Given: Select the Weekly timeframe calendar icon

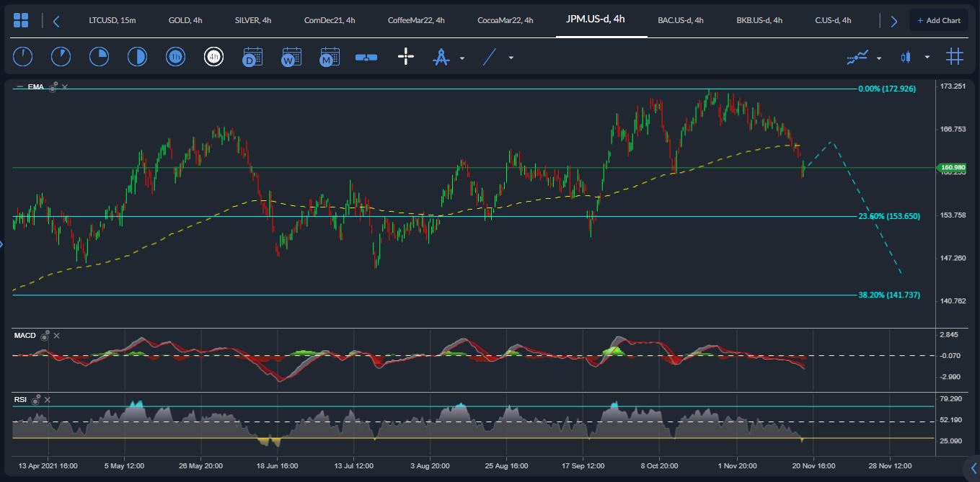Looking at the screenshot, I should point(291,57).
